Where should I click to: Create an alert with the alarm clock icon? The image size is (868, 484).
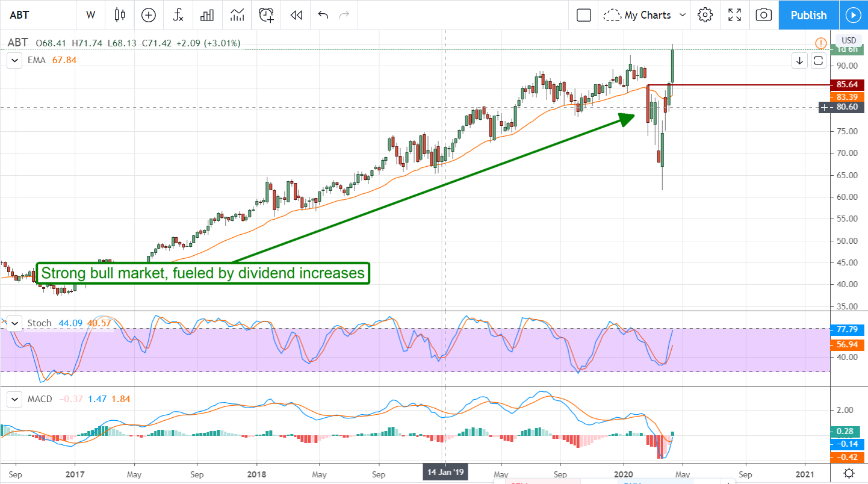[267, 15]
